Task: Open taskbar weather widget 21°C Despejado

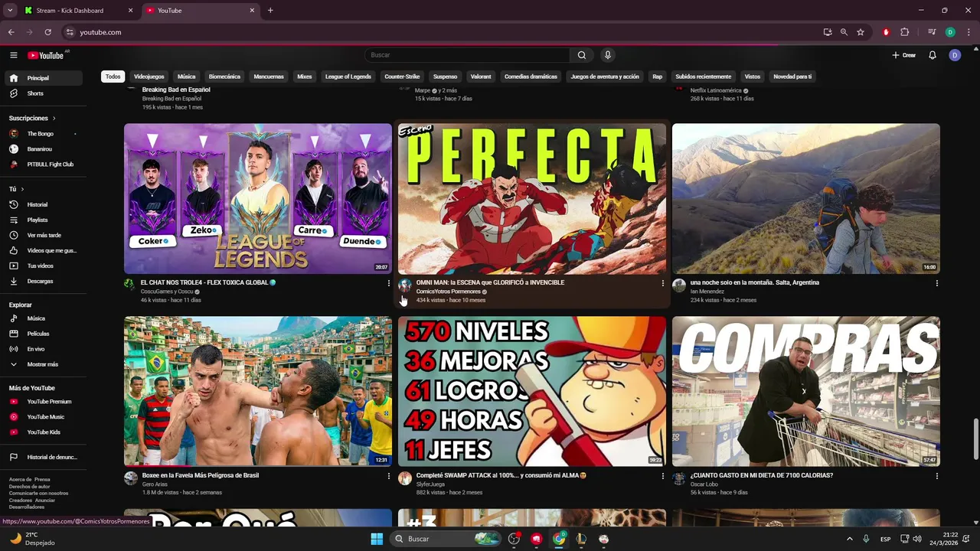Action: coord(31,539)
